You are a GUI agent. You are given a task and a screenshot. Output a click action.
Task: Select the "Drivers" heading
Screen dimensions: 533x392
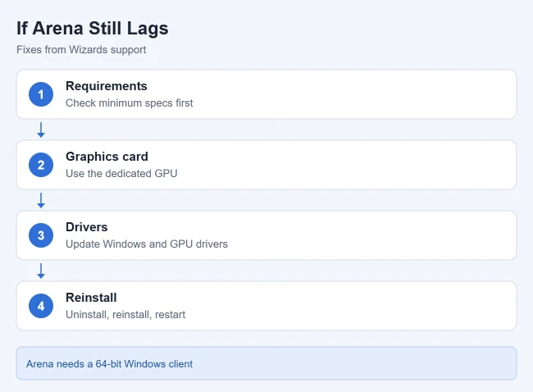point(87,227)
